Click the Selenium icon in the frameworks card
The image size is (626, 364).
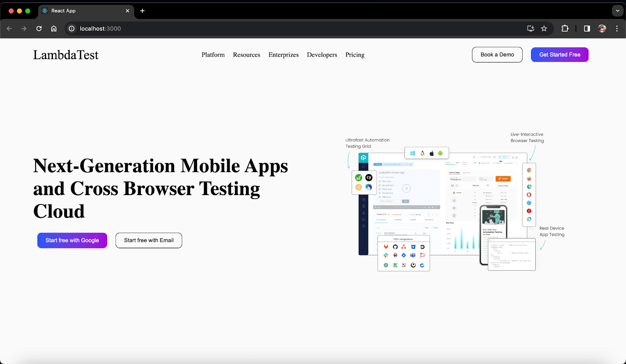(x=358, y=178)
